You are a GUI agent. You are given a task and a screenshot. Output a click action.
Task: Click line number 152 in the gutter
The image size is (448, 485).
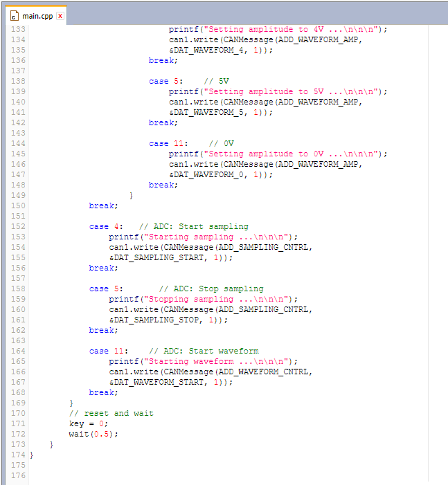click(x=18, y=226)
